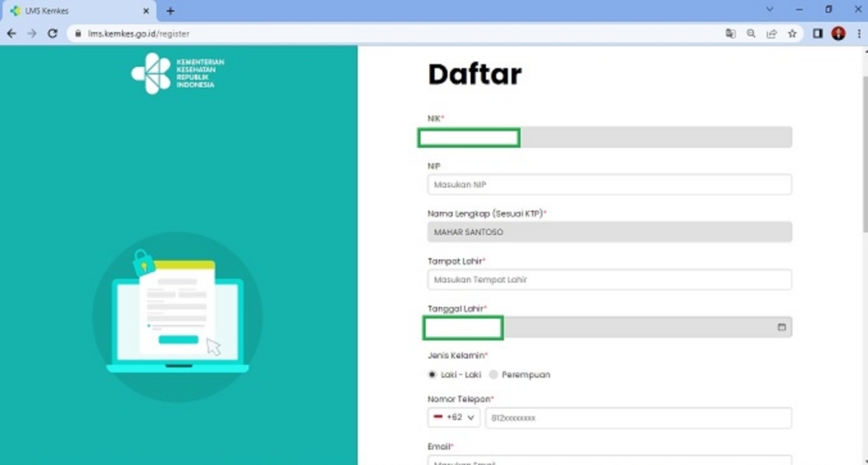
Task: Share this page via the share icon
Action: click(x=771, y=34)
